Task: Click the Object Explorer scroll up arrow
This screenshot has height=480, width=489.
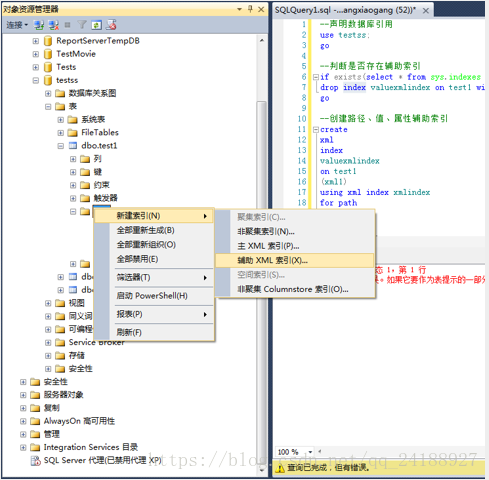Action: 262,40
